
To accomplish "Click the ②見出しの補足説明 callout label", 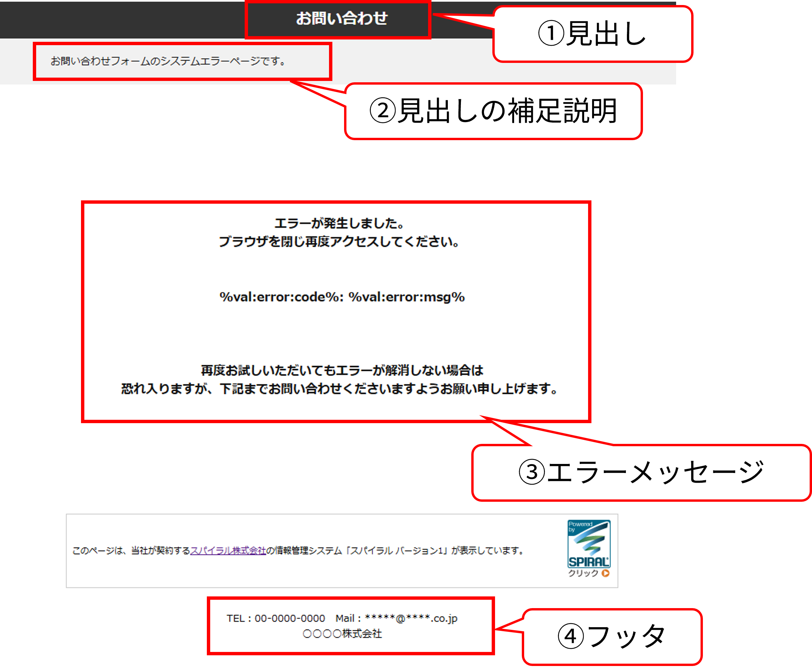I will [x=493, y=111].
